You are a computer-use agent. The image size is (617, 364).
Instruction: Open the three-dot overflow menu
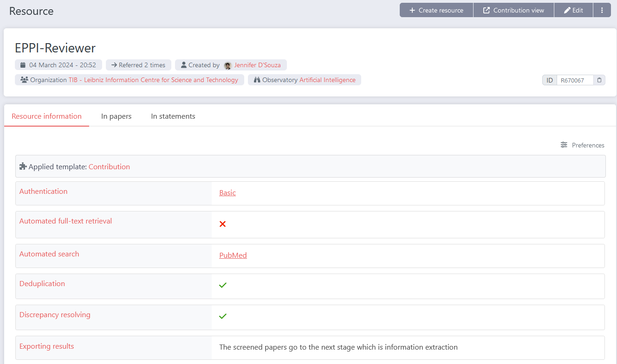coord(602,10)
